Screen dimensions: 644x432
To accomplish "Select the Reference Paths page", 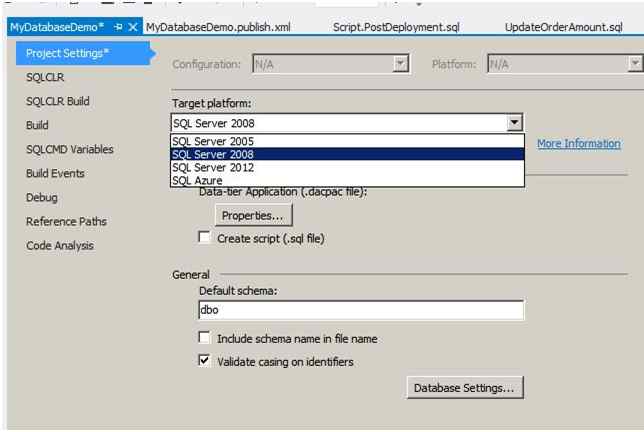I will click(67, 221).
